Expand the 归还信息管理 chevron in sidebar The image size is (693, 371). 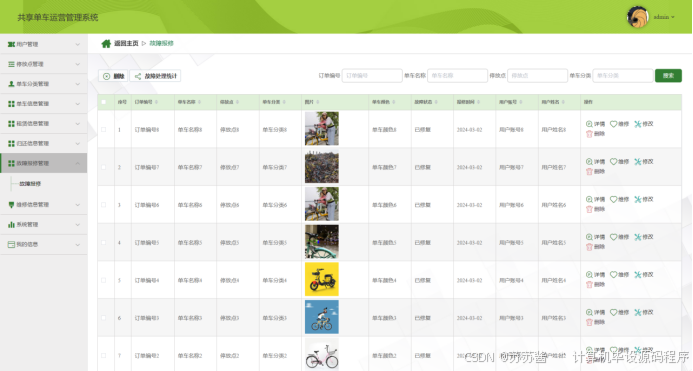(x=78, y=144)
